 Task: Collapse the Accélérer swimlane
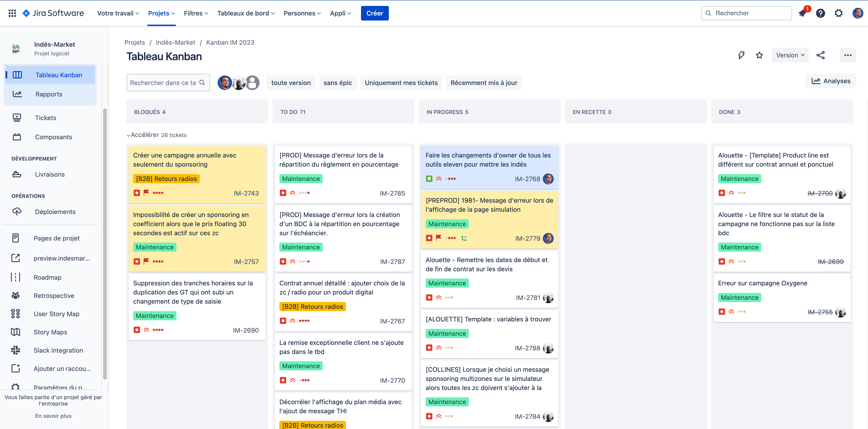128,135
